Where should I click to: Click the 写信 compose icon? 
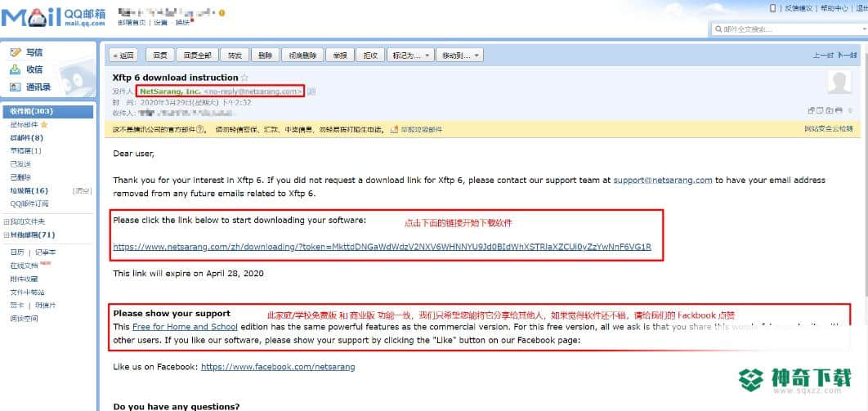[15, 52]
